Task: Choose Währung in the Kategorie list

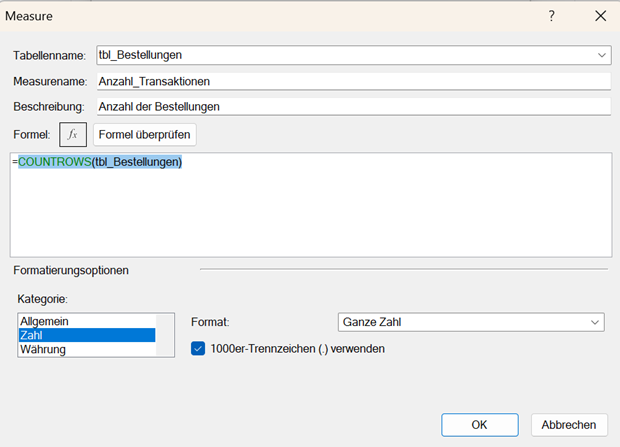Action: [46, 350]
